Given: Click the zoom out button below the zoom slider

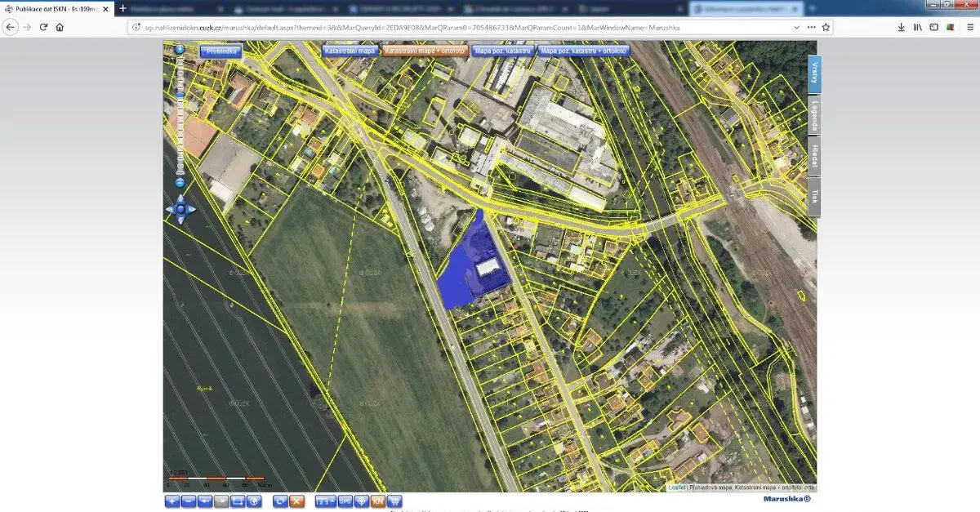Looking at the screenshot, I should pyautogui.click(x=180, y=183).
